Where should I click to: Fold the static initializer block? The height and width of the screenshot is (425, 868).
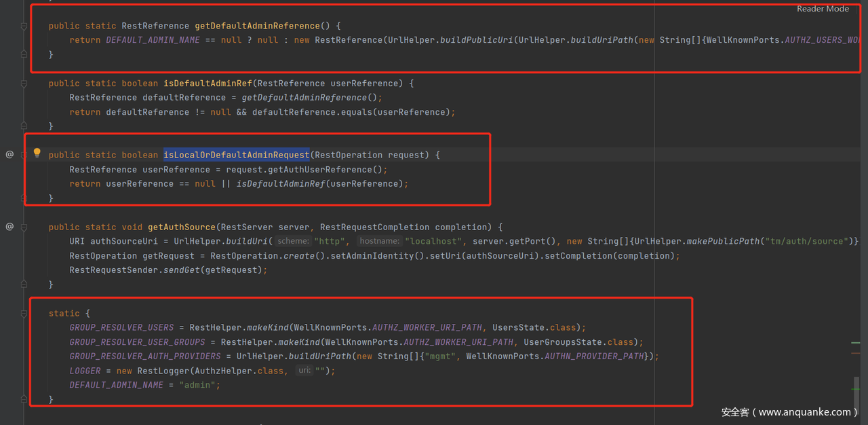(x=24, y=313)
